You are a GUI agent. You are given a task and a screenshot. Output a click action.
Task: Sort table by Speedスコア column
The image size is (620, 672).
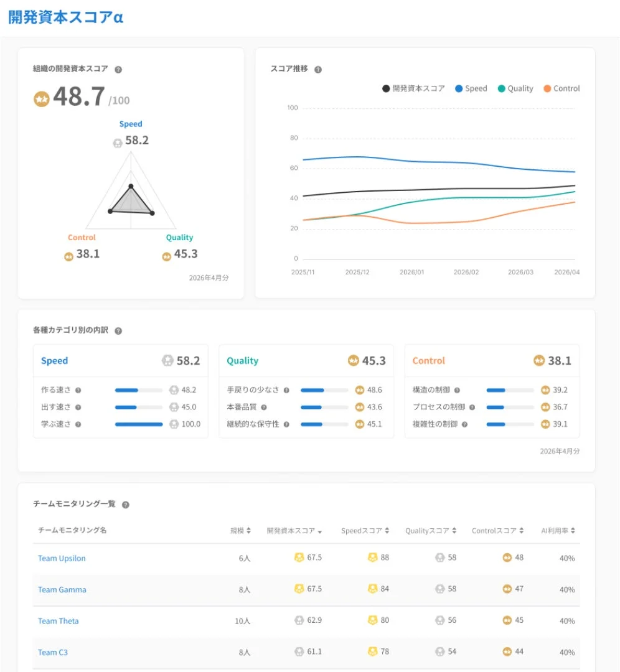tap(365, 531)
